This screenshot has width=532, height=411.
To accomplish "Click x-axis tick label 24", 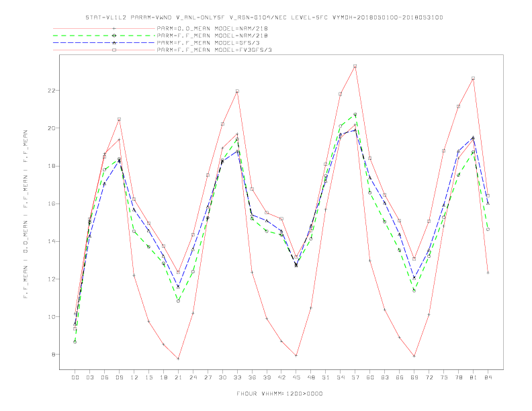I will [x=193, y=377].
